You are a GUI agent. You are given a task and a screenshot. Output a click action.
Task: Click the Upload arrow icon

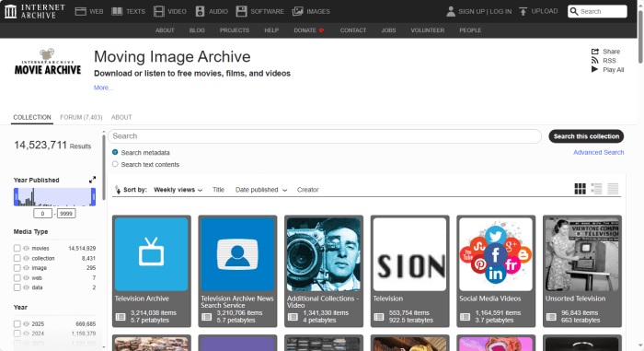point(523,12)
